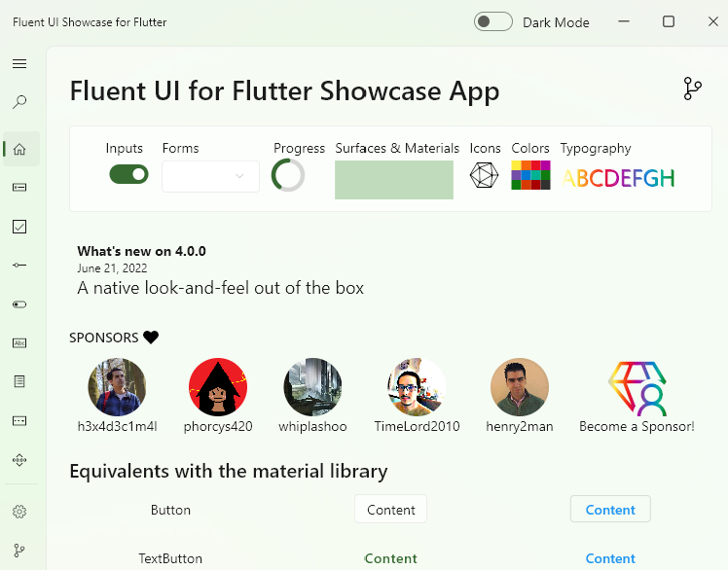
Task: Click the Colors swatch grid
Action: (x=530, y=175)
